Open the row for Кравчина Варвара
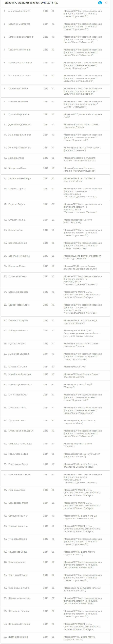The width and height of the screenshot is (113, 644). point(18,292)
